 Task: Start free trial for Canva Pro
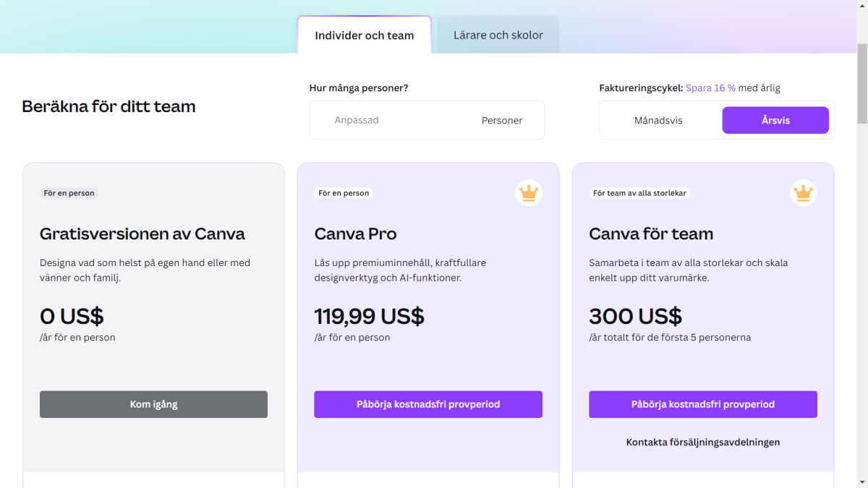(427, 404)
